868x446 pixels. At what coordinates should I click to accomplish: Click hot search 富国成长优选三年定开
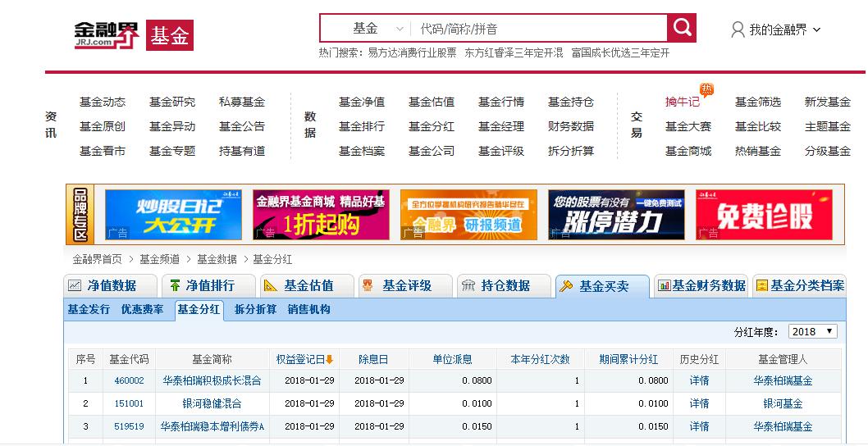point(620,53)
